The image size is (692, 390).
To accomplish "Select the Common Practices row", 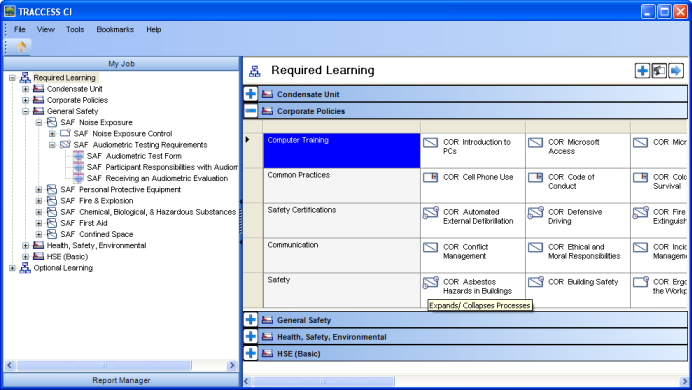I will point(342,185).
